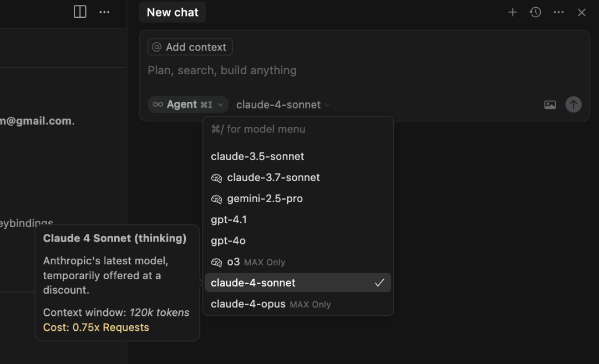
Task: Expand the Agent chevron arrow
Action: point(220,105)
